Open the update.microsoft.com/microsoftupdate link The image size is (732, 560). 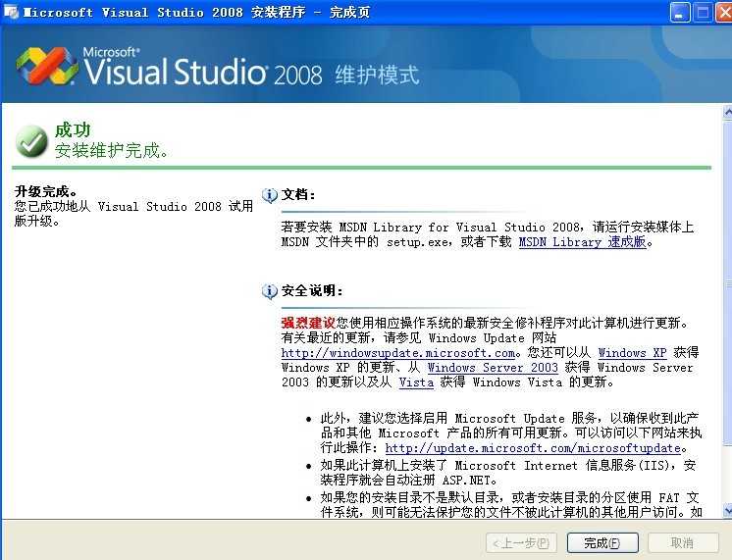point(533,448)
